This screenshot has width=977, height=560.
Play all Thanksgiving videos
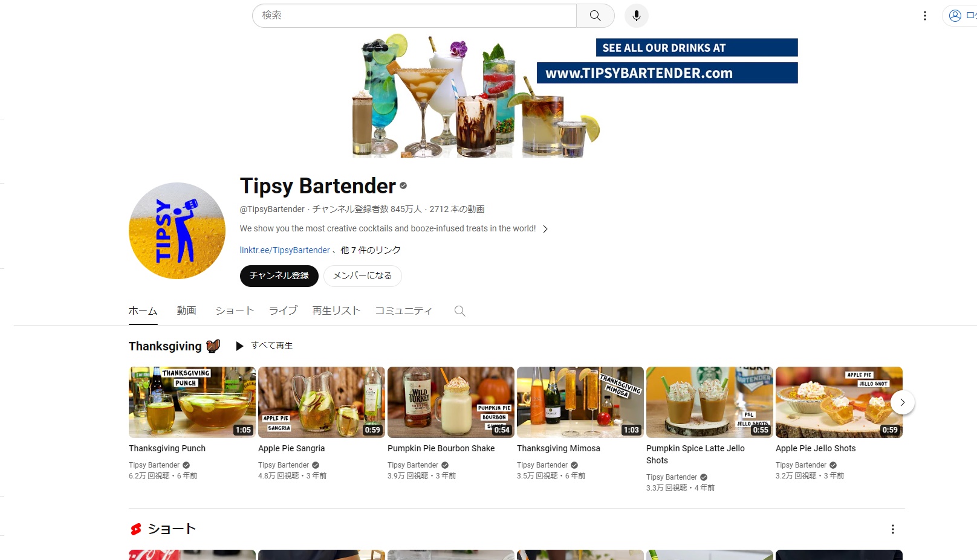tap(264, 346)
